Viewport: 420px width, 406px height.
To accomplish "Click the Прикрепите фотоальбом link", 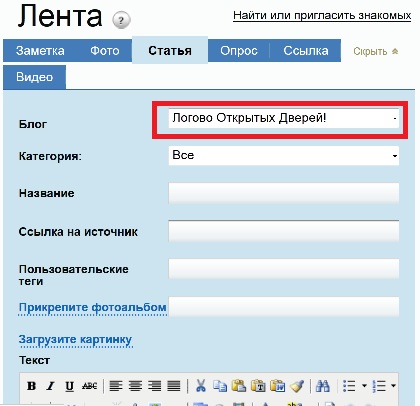I will pos(92,307).
